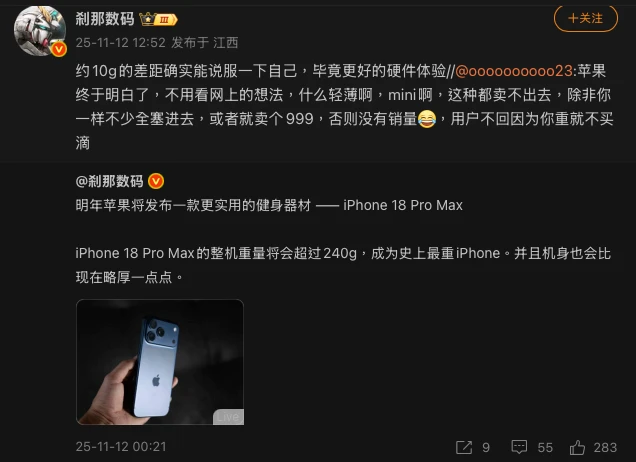Open the crown level III membership badge
Image resolution: width=636 pixels, height=462 pixels.
(x=158, y=19)
